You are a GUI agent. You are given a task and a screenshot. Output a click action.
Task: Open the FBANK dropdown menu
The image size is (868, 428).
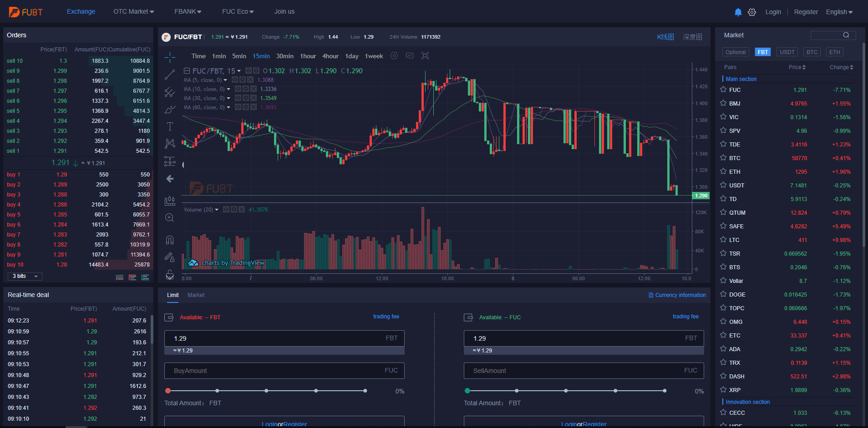tap(188, 11)
